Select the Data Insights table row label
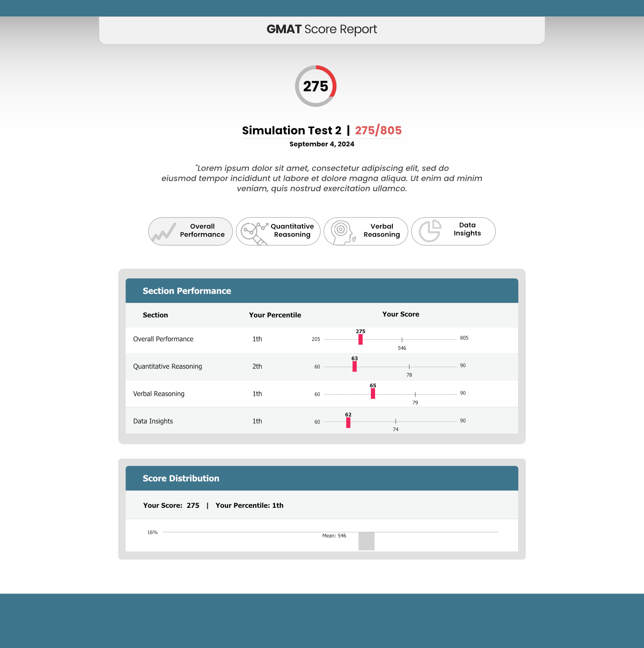 (x=153, y=421)
